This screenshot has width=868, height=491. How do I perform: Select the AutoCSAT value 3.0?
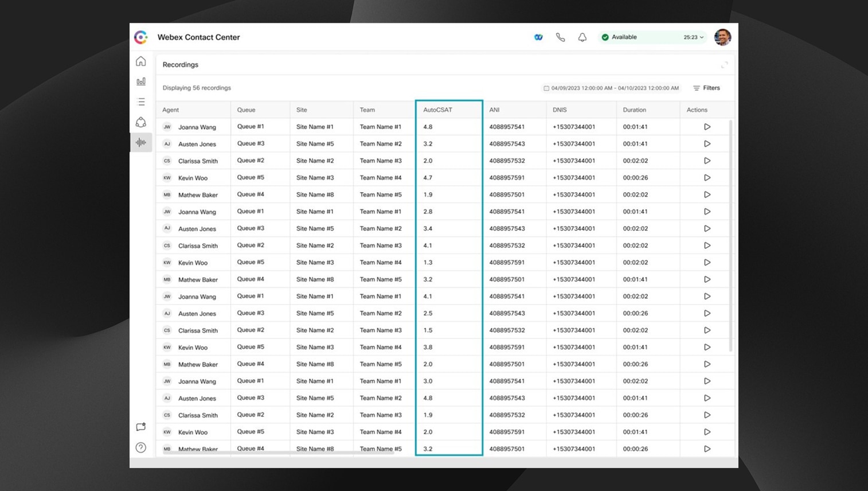tap(428, 381)
